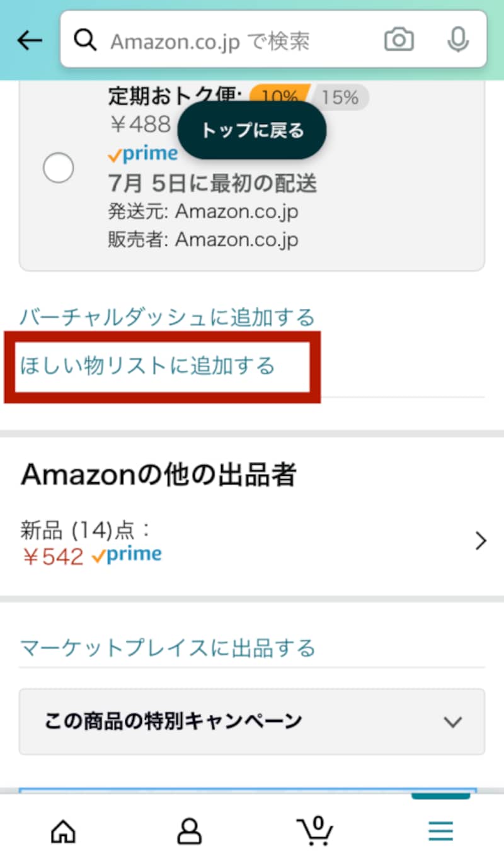Tap the search magnifier icon
Image resolution: width=504 pixels, height=868 pixels.
point(85,41)
